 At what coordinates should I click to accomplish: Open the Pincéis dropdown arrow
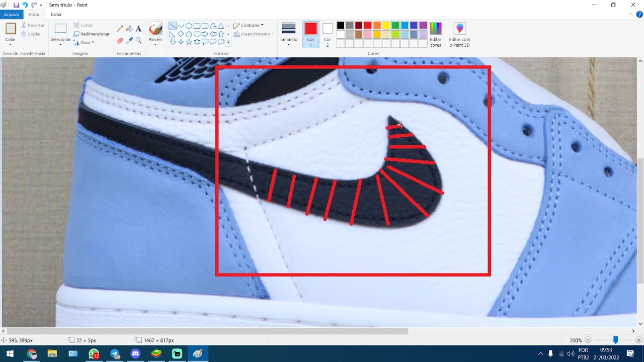155,44
